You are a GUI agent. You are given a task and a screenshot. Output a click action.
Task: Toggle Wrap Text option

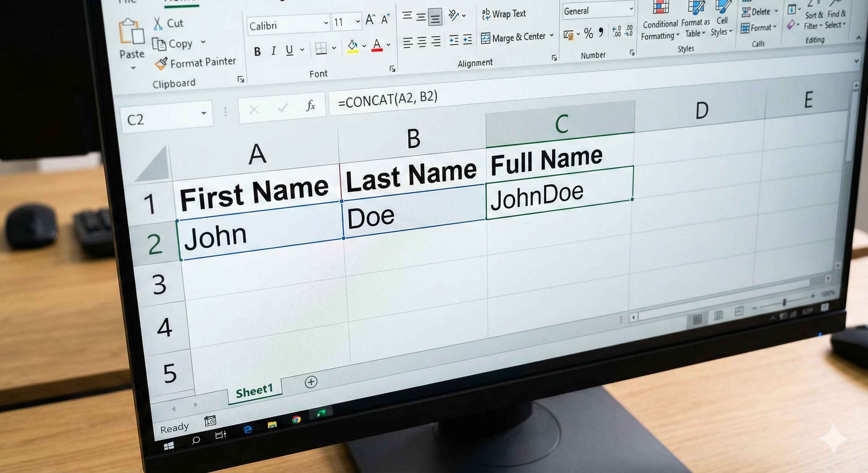(504, 14)
